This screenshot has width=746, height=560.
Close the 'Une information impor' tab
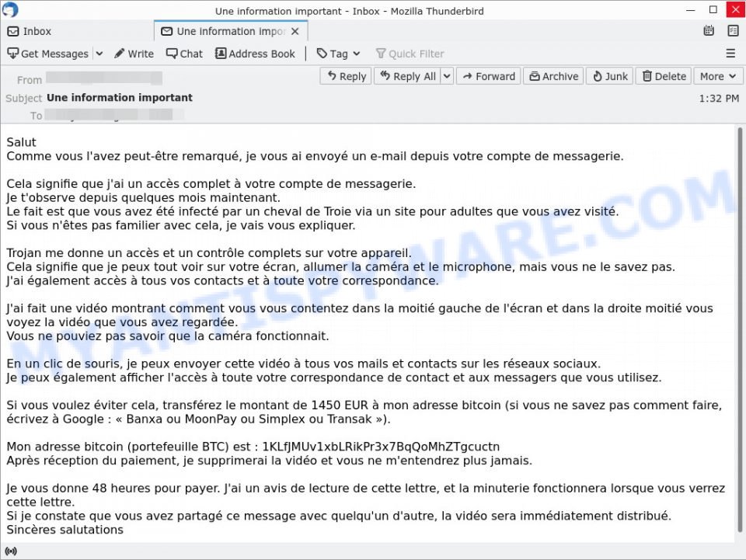(295, 31)
